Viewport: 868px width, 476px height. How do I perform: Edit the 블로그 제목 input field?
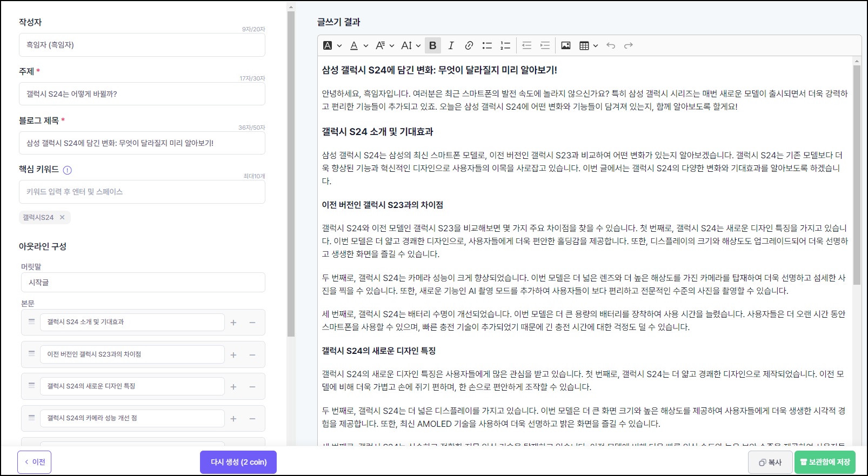(x=142, y=143)
